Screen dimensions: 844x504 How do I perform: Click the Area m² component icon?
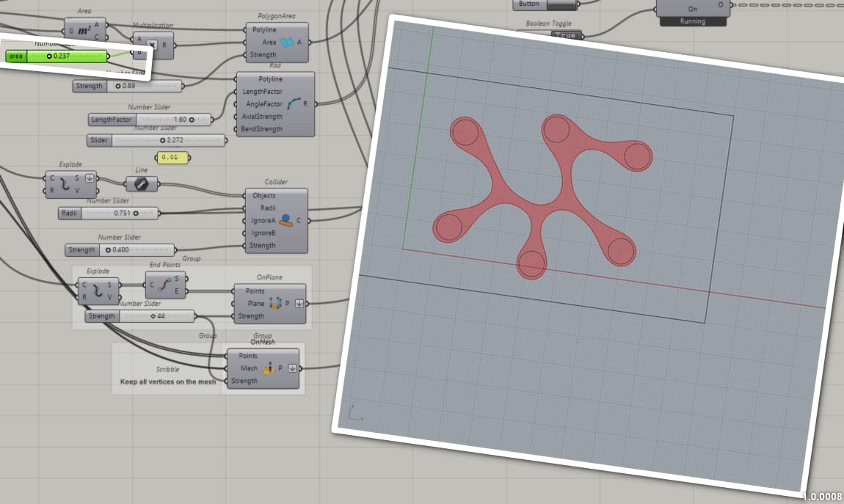[84, 31]
